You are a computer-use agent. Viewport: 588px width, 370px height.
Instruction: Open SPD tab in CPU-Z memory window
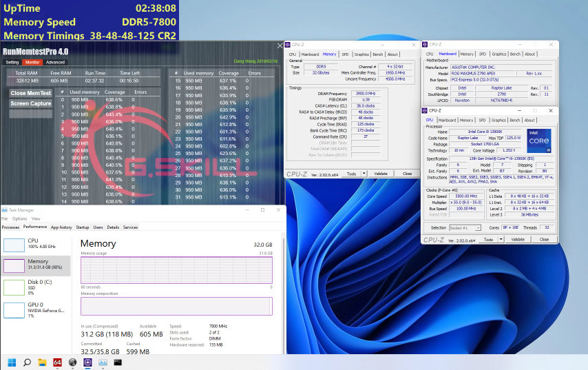[345, 54]
